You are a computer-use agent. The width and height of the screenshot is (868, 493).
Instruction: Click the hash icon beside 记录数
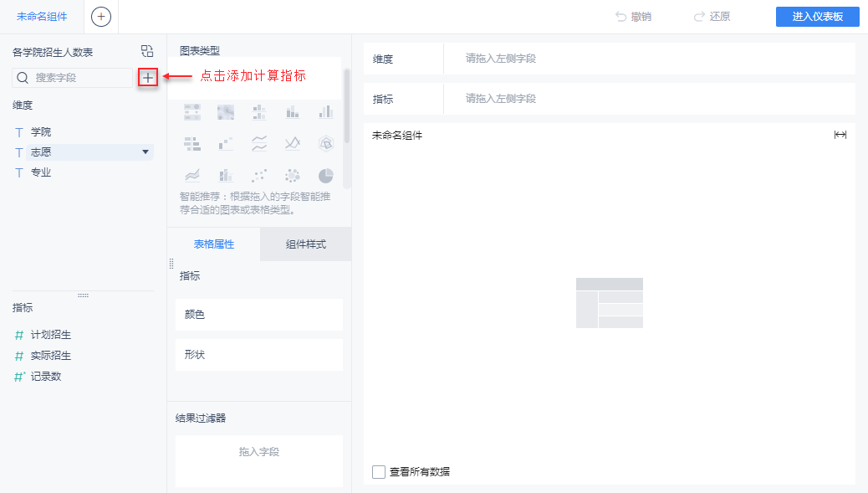(x=20, y=377)
